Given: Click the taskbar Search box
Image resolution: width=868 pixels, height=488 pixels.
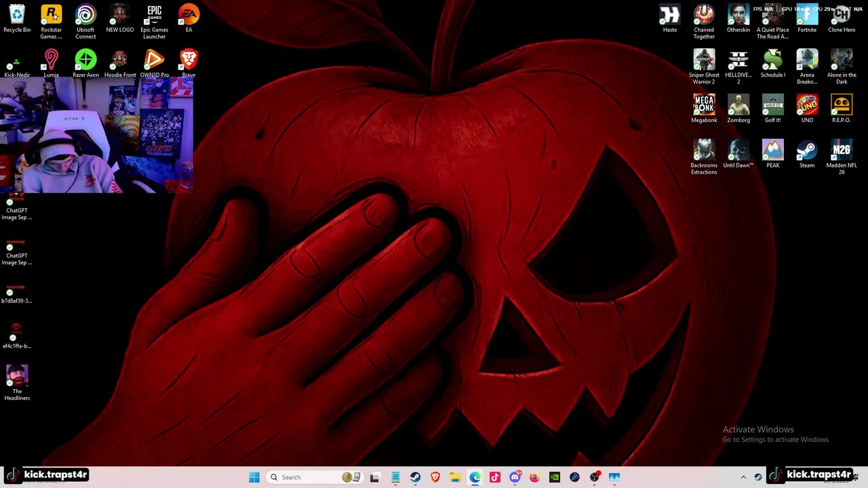Looking at the screenshot, I should click(313, 477).
